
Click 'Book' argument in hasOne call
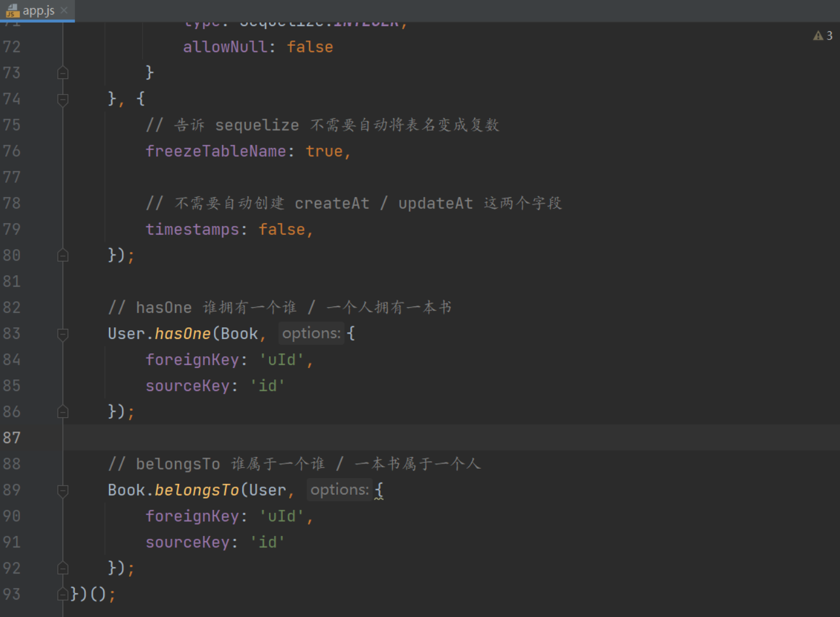click(x=239, y=334)
